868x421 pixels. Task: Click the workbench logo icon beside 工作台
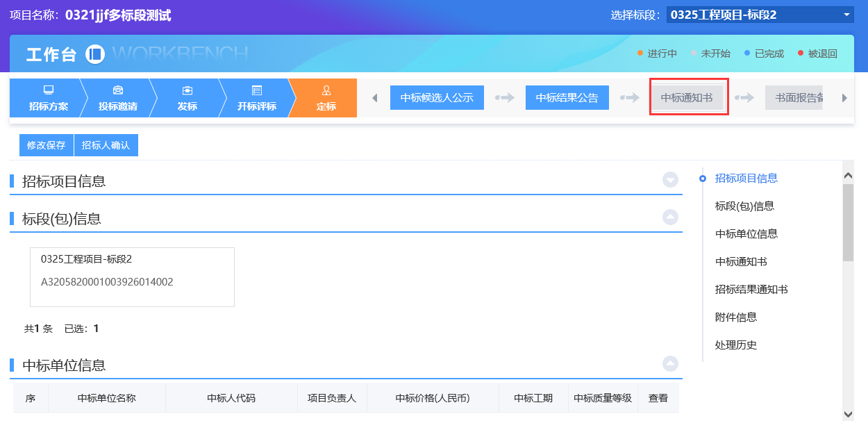pyautogui.click(x=95, y=54)
